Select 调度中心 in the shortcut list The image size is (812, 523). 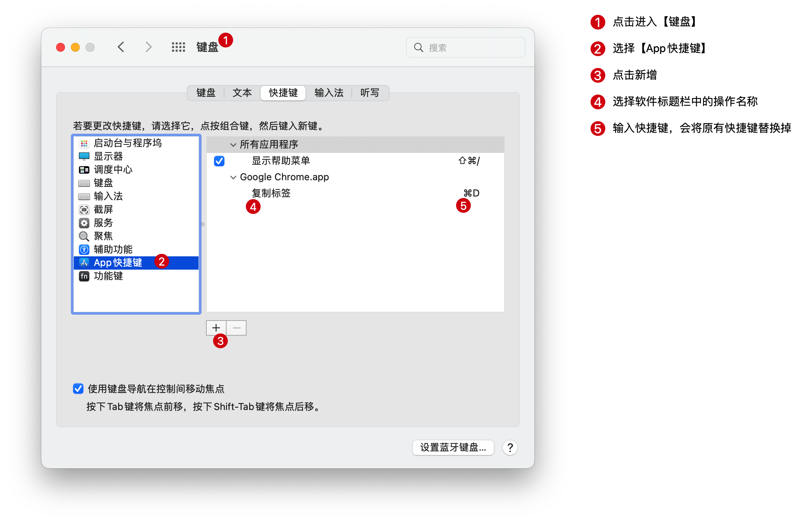tap(112, 170)
